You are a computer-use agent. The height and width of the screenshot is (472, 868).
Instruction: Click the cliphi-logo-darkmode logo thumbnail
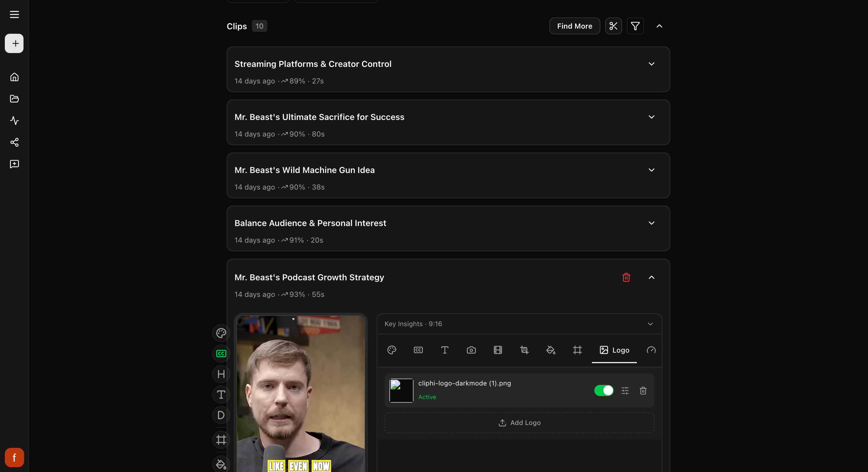click(401, 390)
